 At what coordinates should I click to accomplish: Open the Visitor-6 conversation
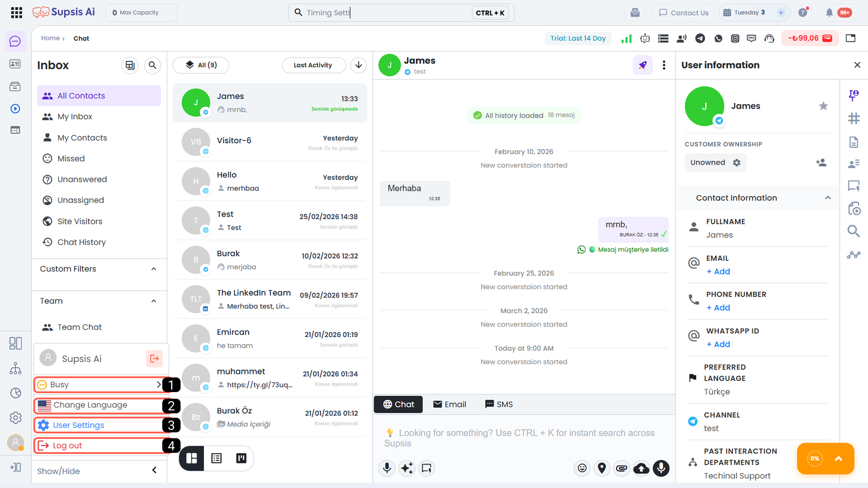pos(270,142)
